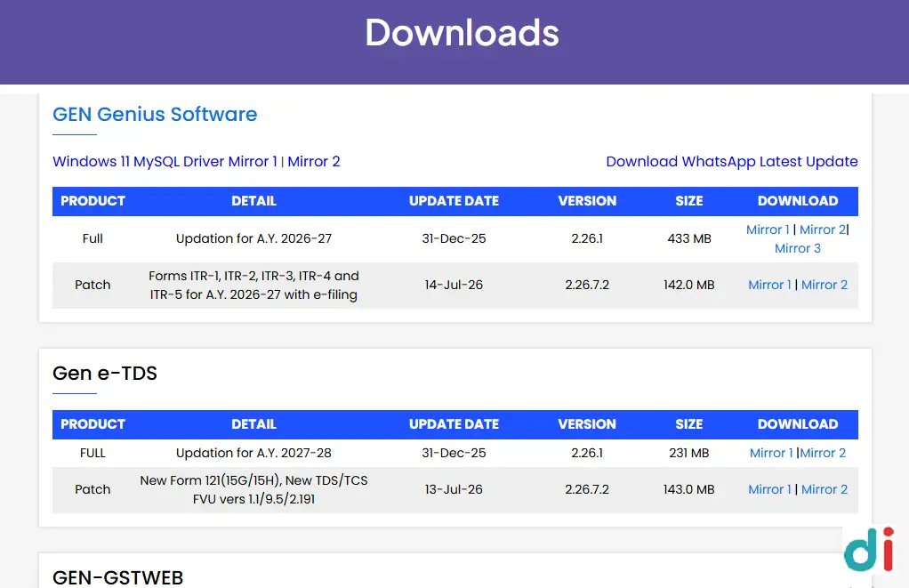This screenshot has width=909, height=588.
Task: Open Windows 11 MySQL Driver Mirror 1 link
Action: (165, 161)
